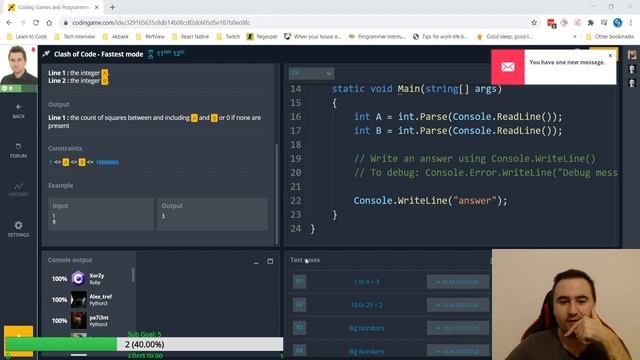Select test case 02 number badge
The height and width of the screenshot is (360, 640).
tap(300, 305)
